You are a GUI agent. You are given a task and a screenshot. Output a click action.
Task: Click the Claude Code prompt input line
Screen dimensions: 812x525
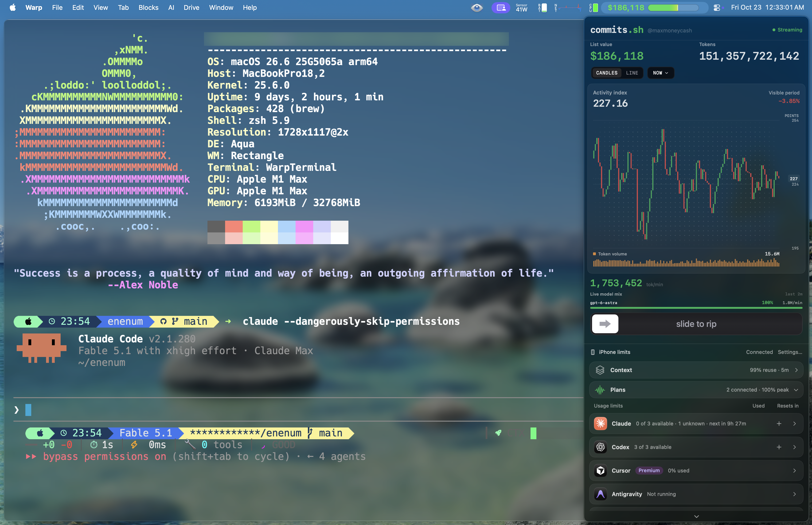tap(298, 410)
